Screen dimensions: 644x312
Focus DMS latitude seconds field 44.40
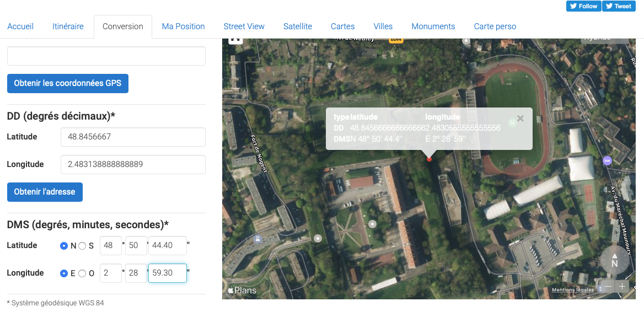click(168, 245)
